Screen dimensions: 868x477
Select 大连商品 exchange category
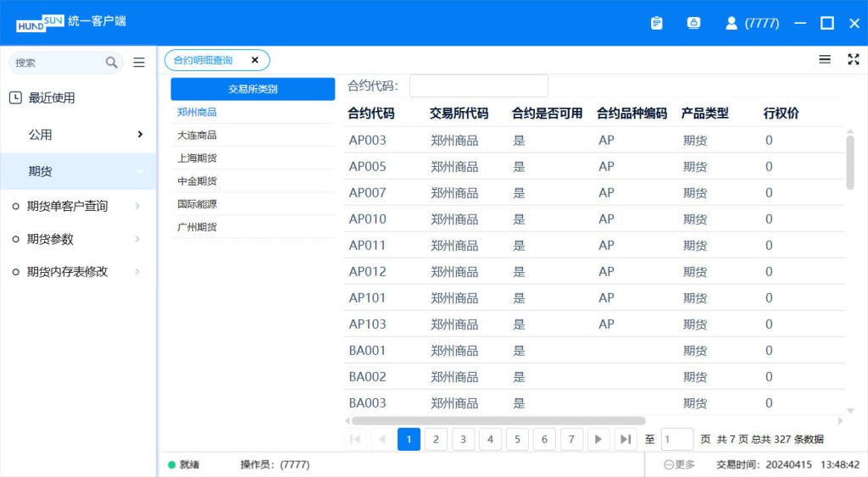click(x=198, y=135)
